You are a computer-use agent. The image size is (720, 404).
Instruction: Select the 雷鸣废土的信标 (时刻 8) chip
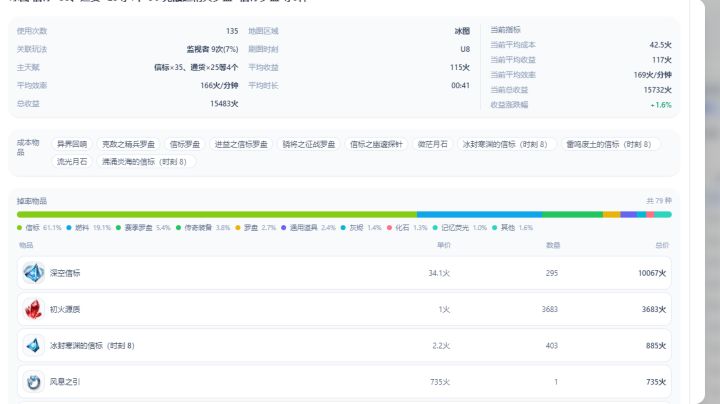(x=609, y=144)
